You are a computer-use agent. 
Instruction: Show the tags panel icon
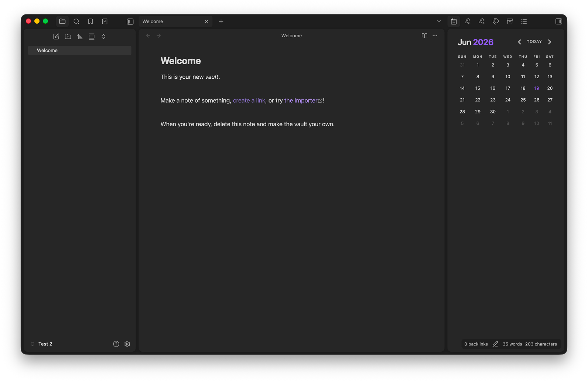coord(496,21)
